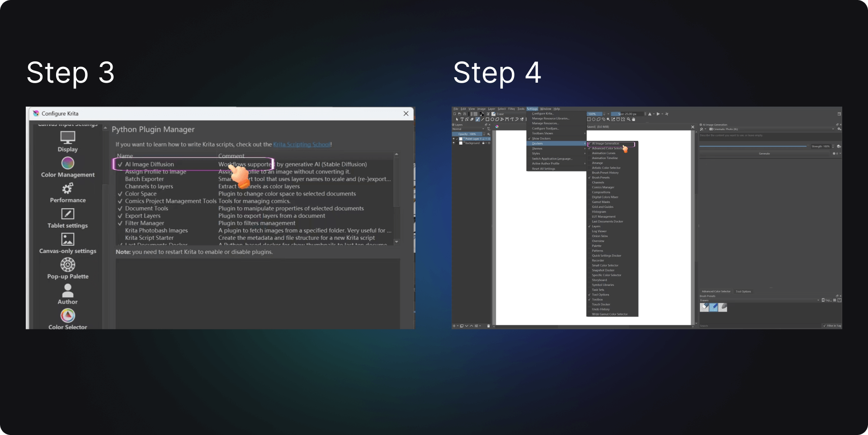Image resolution: width=868 pixels, height=435 pixels.
Task: Open the Author settings page
Action: pos(68,294)
